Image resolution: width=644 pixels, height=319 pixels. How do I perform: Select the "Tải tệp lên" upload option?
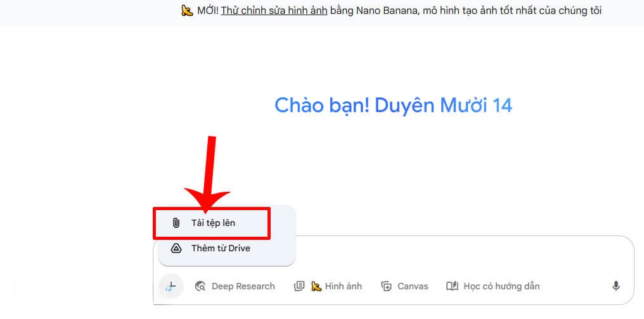212,223
